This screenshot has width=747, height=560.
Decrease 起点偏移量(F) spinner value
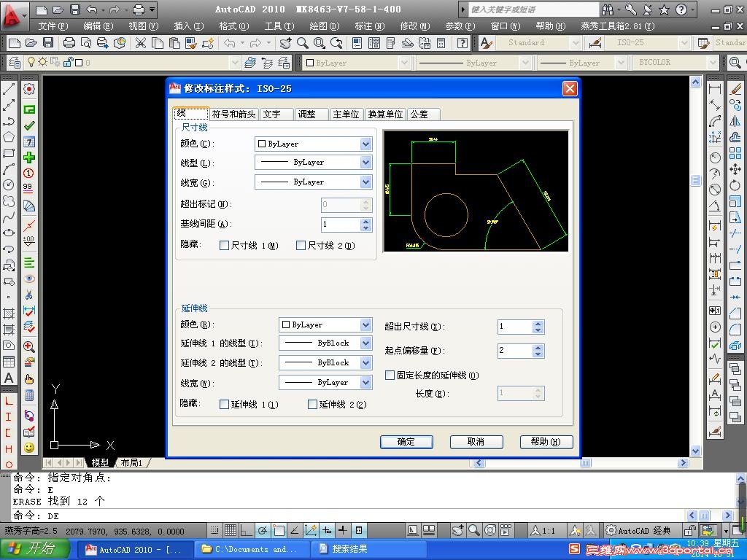pos(538,354)
